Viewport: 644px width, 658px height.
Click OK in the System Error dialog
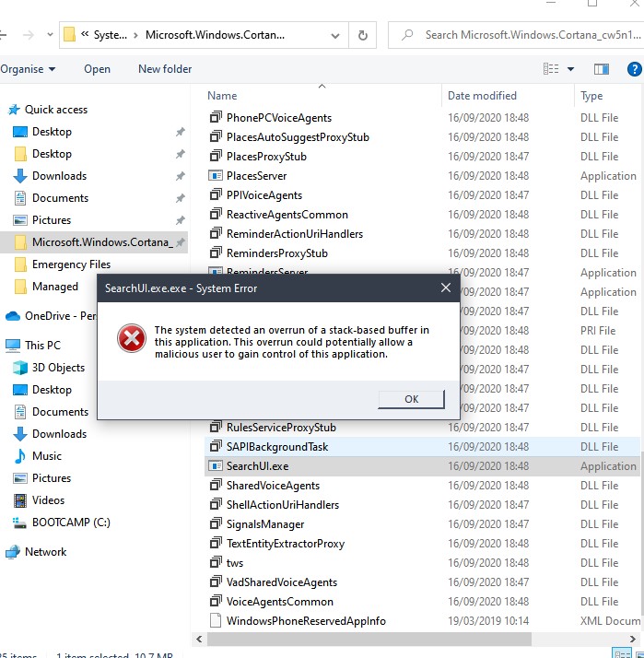(411, 399)
